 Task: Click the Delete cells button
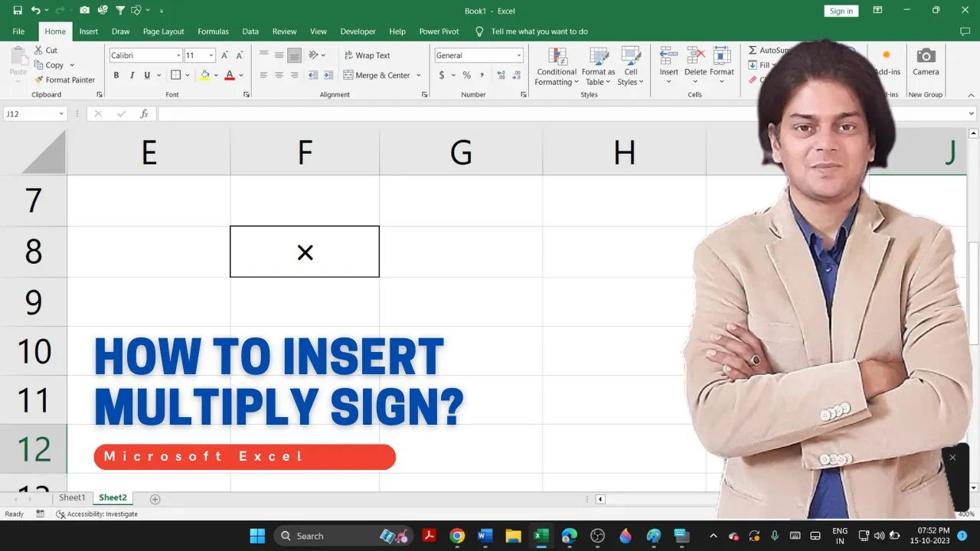(695, 65)
